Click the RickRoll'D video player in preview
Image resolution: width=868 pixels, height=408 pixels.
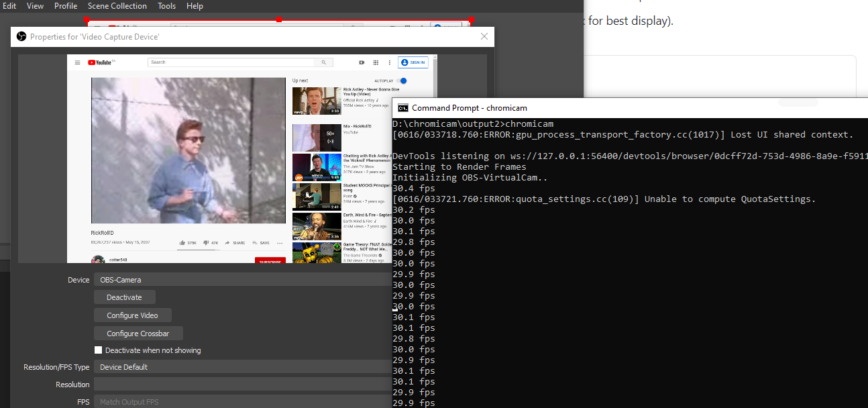[x=188, y=150]
